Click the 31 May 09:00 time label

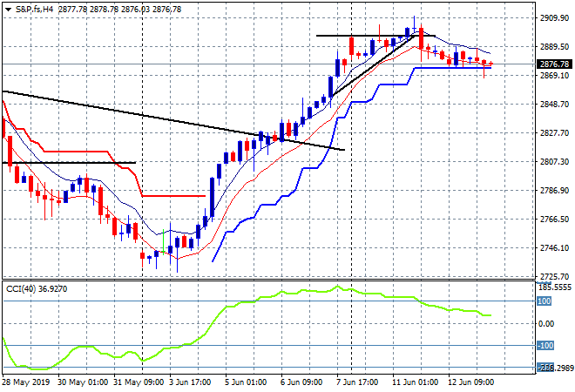tap(139, 382)
